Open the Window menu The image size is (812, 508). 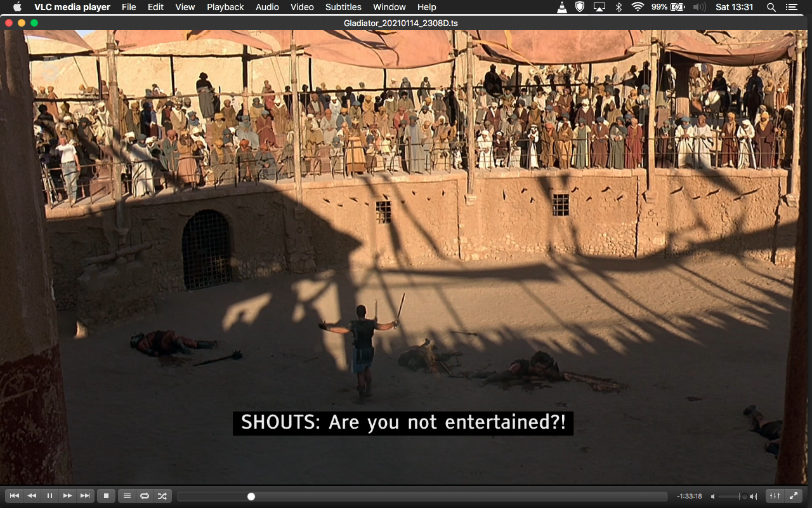tap(390, 7)
